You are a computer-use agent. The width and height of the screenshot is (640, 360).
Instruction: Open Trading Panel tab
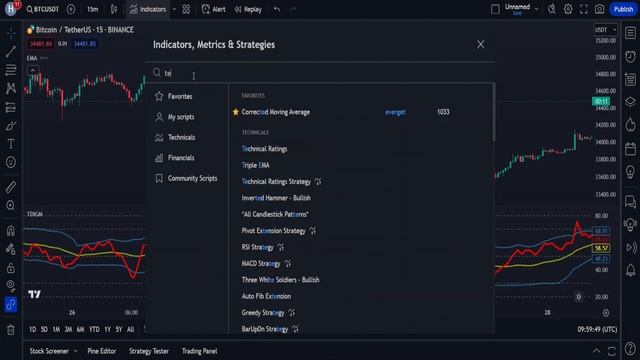click(x=200, y=351)
